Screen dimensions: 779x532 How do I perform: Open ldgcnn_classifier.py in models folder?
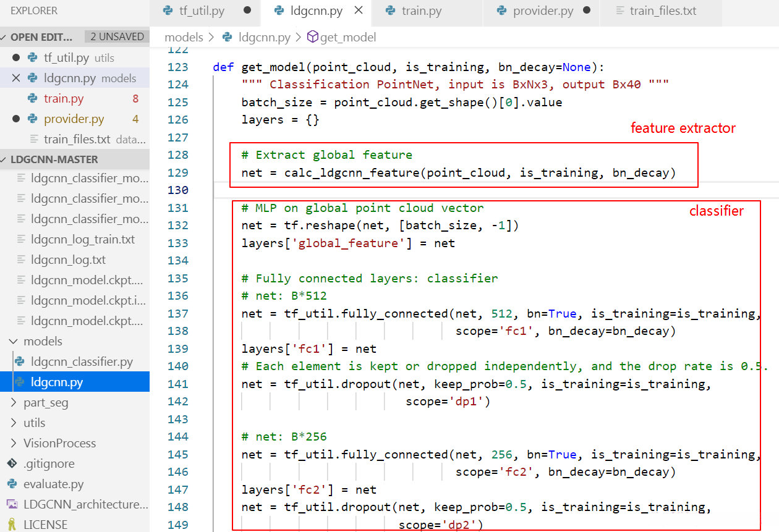coord(82,361)
